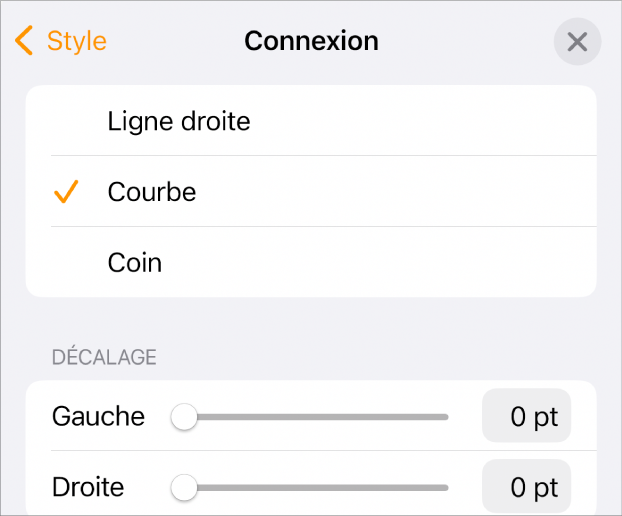This screenshot has width=622, height=516.
Task: Click the far right end of Gauche track
Action: 445,417
